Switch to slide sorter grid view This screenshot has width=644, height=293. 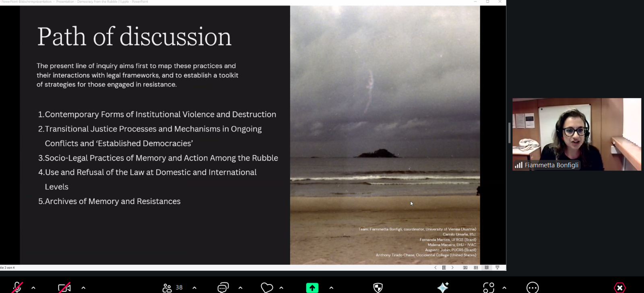(x=476, y=268)
